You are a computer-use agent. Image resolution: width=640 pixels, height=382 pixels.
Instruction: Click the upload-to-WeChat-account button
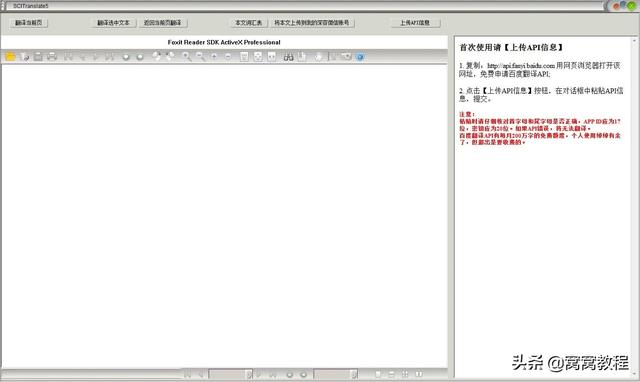click(312, 23)
